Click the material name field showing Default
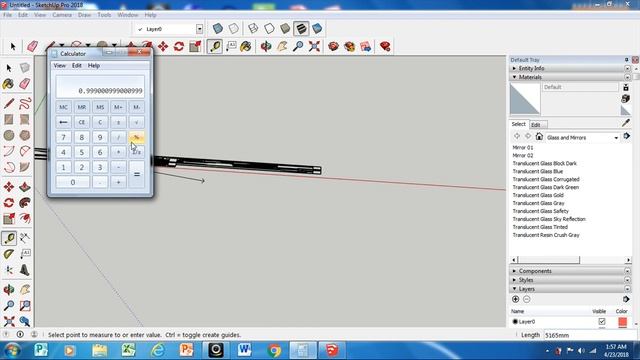This screenshot has height=360, width=640. 580,87
